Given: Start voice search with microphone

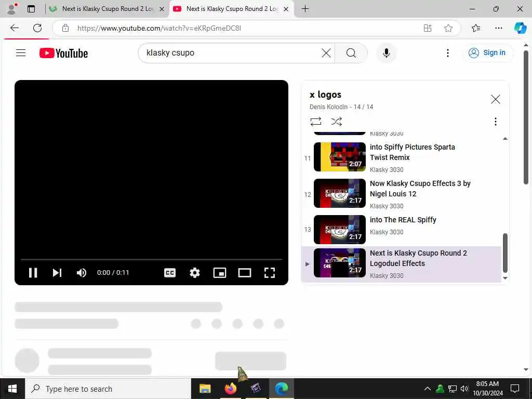Looking at the screenshot, I should point(386,53).
